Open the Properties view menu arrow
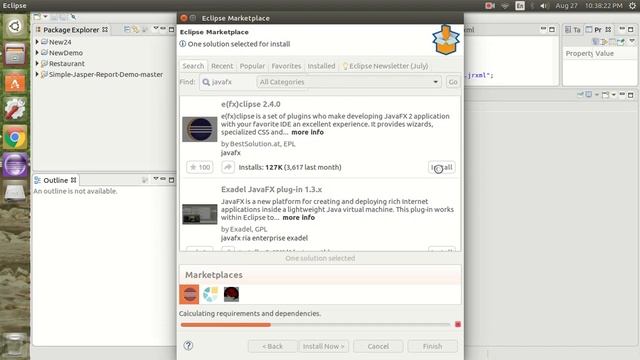This screenshot has width=640, height=360. [632, 41]
